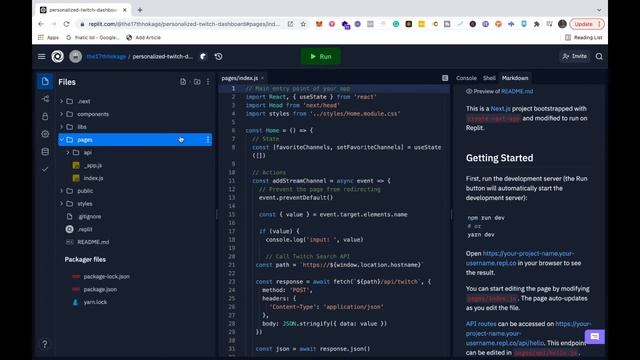640x360 pixels.
Task: Click the Invite button
Action: click(x=575, y=56)
